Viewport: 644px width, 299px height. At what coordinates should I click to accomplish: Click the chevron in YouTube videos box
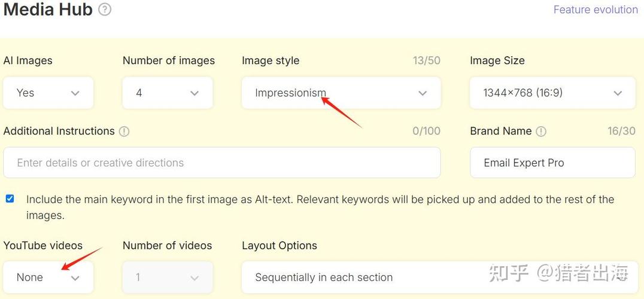click(75, 278)
